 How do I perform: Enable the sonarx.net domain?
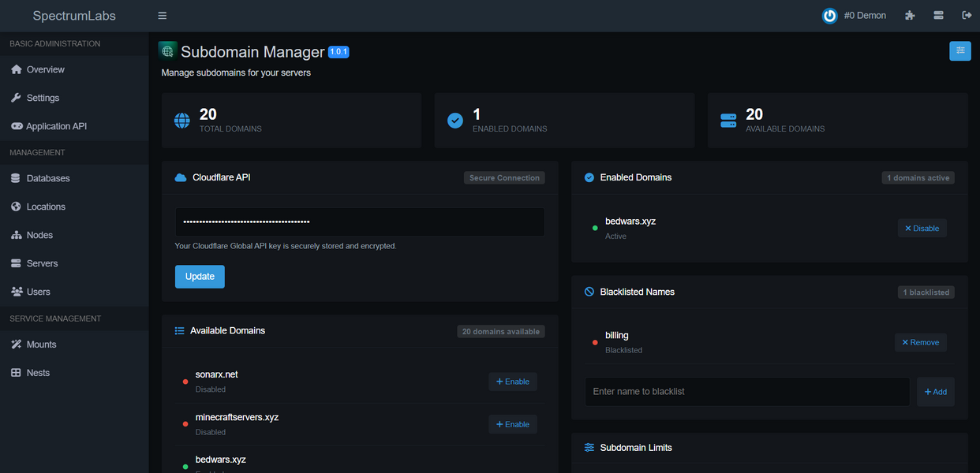click(513, 382)
